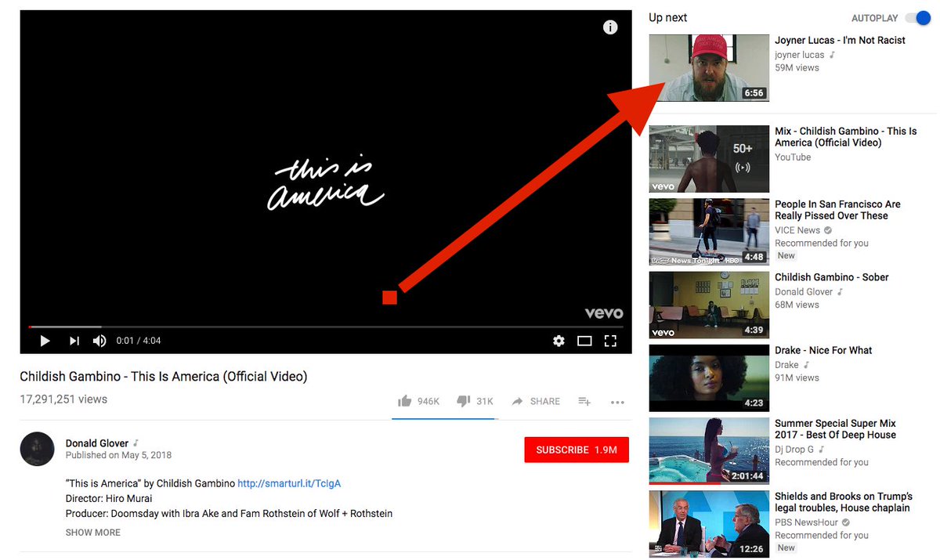Open Mix Childish Gambino playlist thumbnail
The width and height of the screenshot is (940, 560).
[x=709, y=159]
